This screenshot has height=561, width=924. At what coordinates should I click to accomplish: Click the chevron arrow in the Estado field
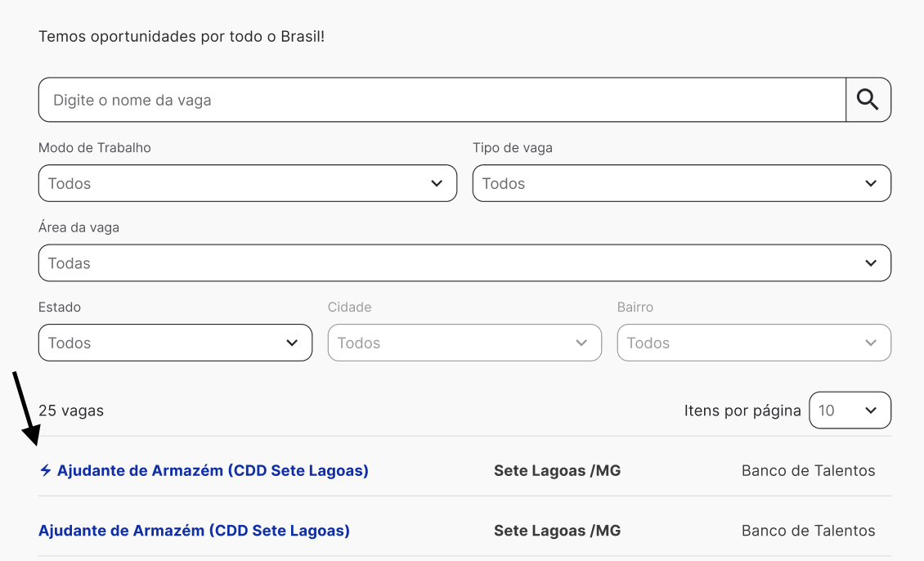292,343
